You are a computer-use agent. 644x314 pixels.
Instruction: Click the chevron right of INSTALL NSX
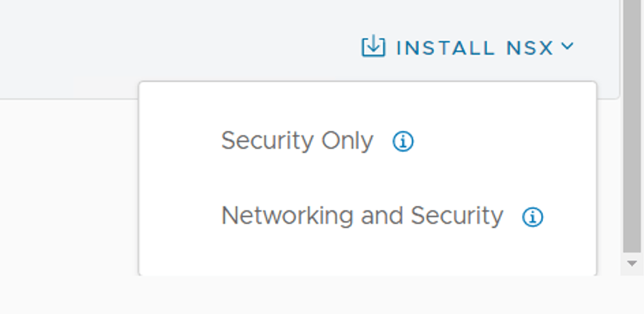tap(567, 46)
